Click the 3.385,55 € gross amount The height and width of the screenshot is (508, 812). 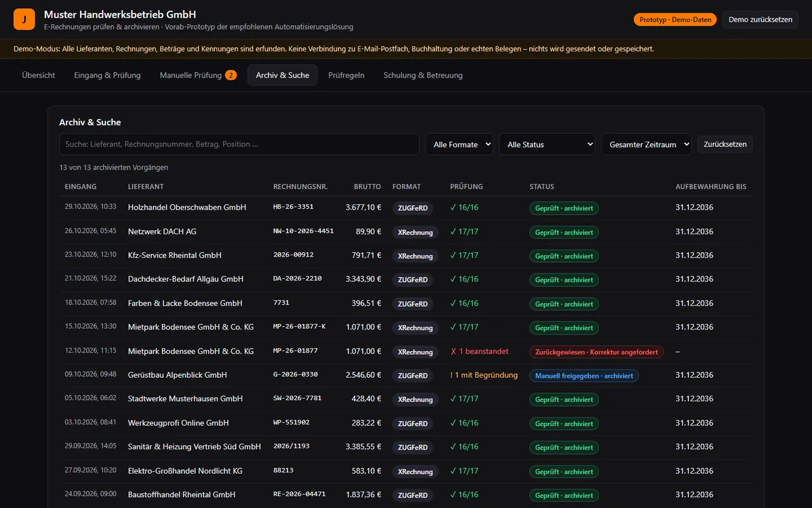[363, 446]
